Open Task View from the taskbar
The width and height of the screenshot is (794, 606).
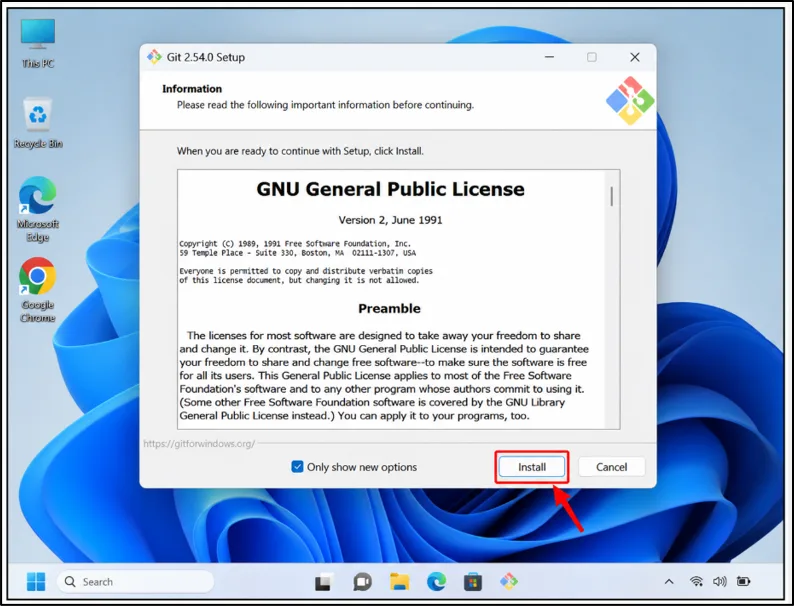click(x=324, y=582)
